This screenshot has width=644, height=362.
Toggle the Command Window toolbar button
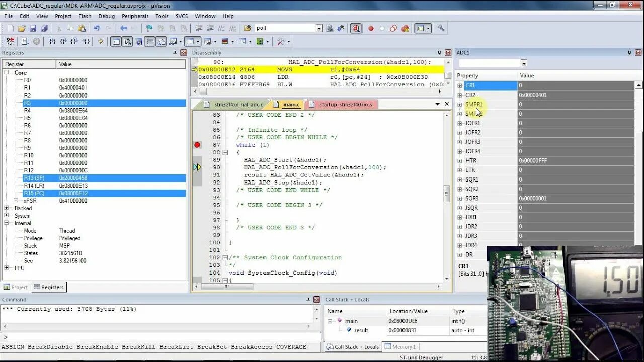116,41
